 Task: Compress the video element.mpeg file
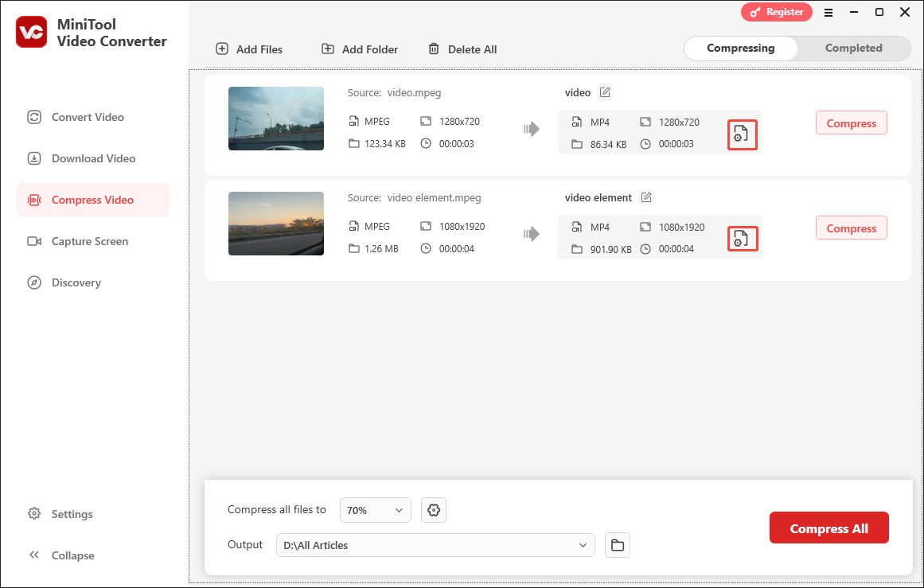[x=851, y=228]
